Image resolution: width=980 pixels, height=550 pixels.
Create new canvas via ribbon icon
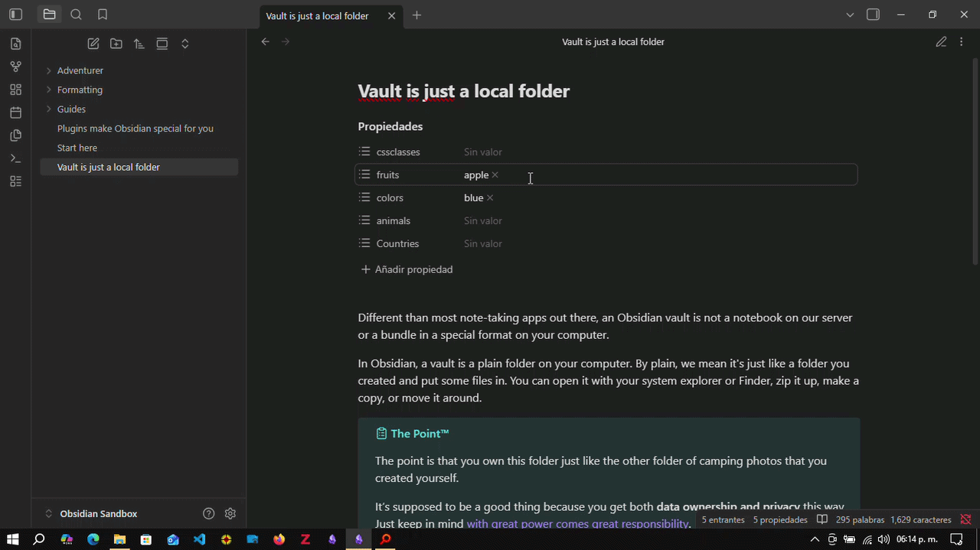tap(15, 89)
